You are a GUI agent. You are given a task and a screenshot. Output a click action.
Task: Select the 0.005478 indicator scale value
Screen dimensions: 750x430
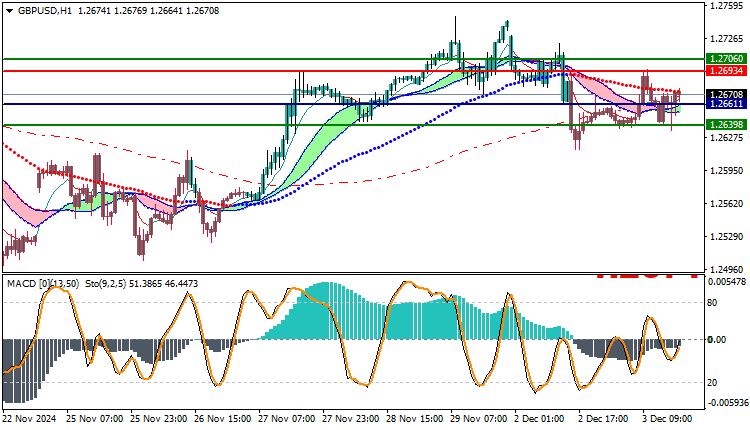tap(727, 282)
